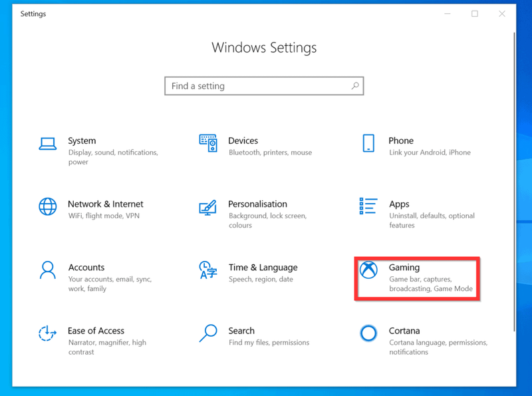Click 'Uninstall, defaults, optional features' text
Screen dimensions: 532x396
point(432,220)
